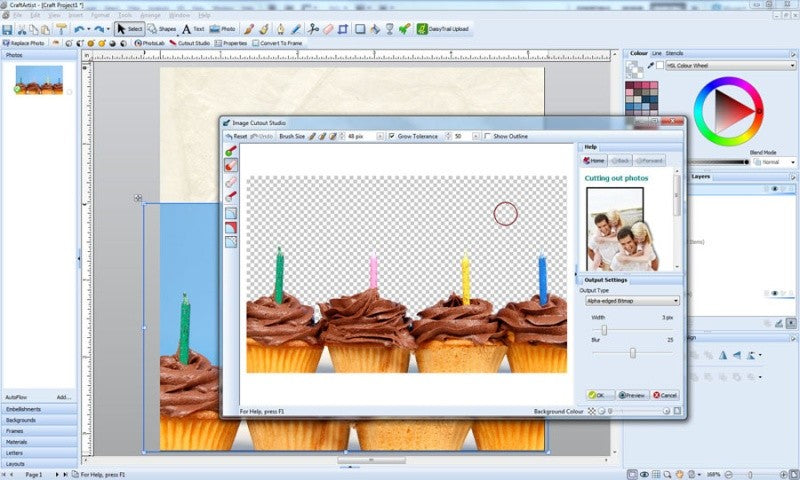Select the pink Eraser tool
Screen dimensions: 800x480
(x=328, y=29)
